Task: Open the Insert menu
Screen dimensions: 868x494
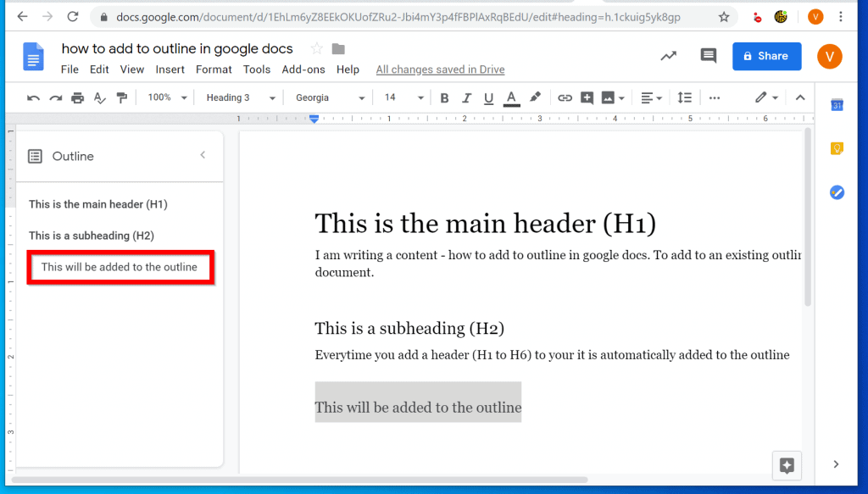Action: (170, 69)
